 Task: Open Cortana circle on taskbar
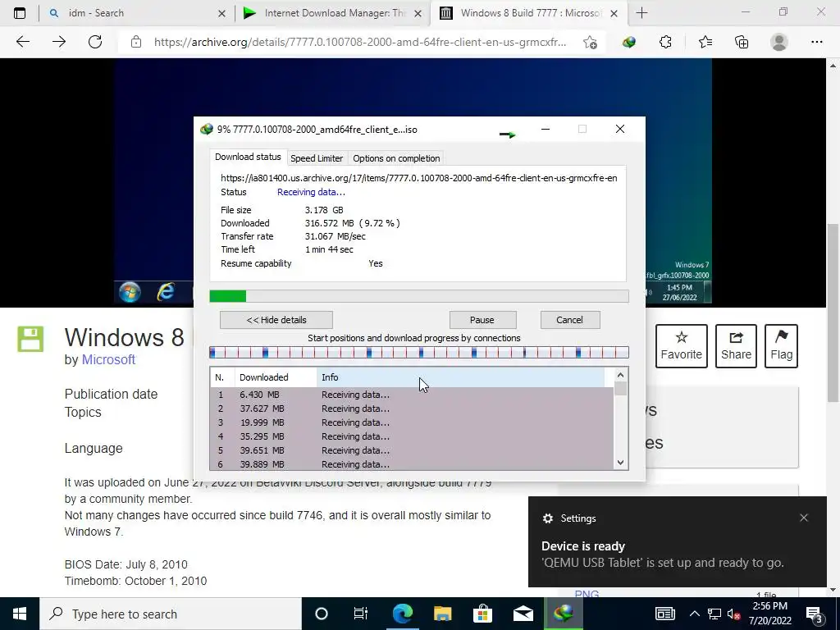point(322,614)
